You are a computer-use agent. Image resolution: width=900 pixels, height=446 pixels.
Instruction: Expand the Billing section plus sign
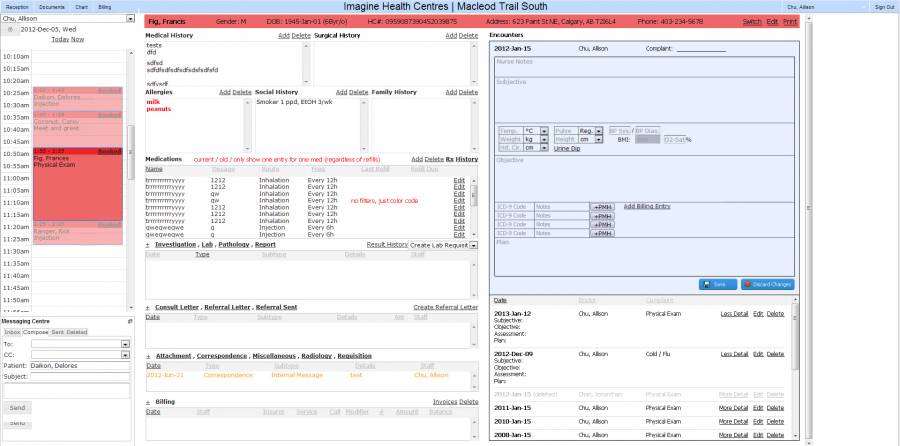point(148,402)
